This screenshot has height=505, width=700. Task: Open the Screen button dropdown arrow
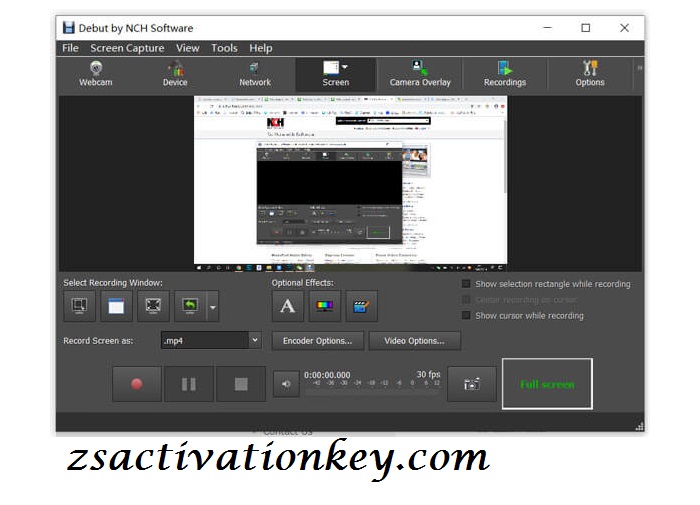click(345, 67)
